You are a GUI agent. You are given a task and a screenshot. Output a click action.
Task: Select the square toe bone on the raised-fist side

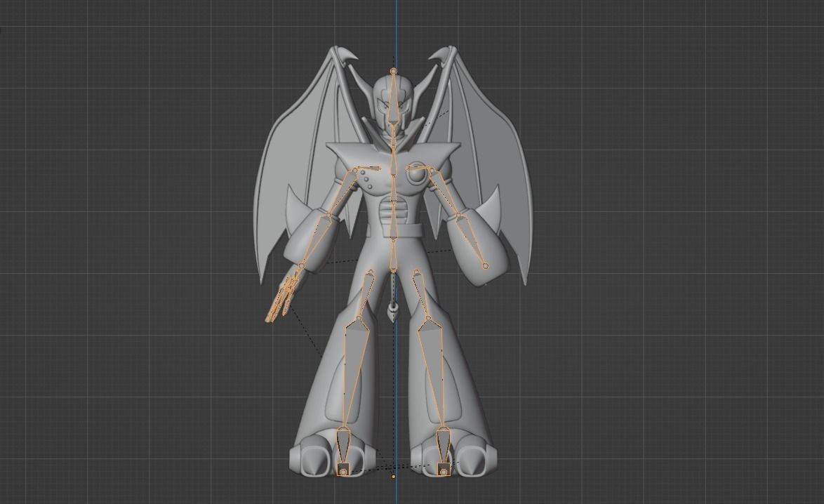(444, 470)
